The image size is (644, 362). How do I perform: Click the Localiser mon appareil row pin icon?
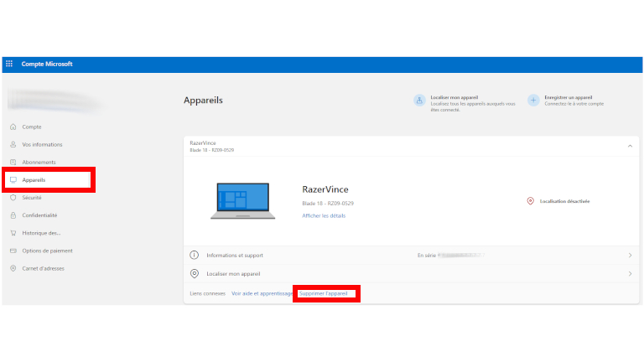click(x=195, y=273)
